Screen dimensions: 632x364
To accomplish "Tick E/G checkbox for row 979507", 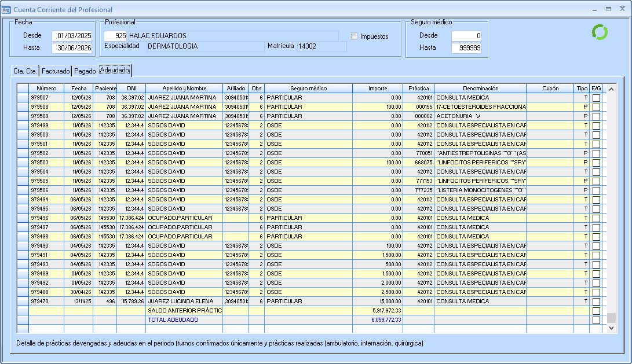I will (596, 98).
